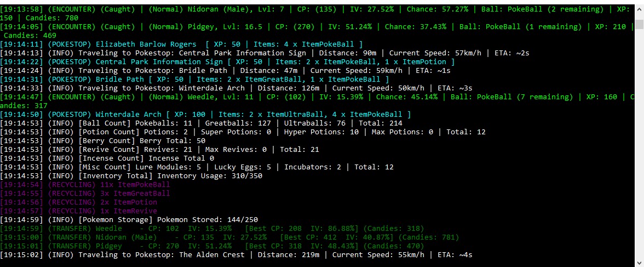Click 'Greatballs: 127' value
644x267 pixels.
click(238, 123)
